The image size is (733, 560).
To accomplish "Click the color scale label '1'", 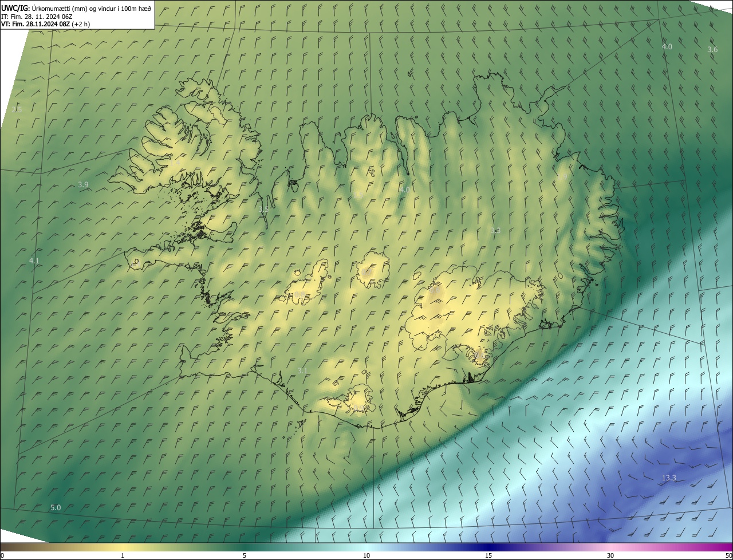I will tap(123, 555).
